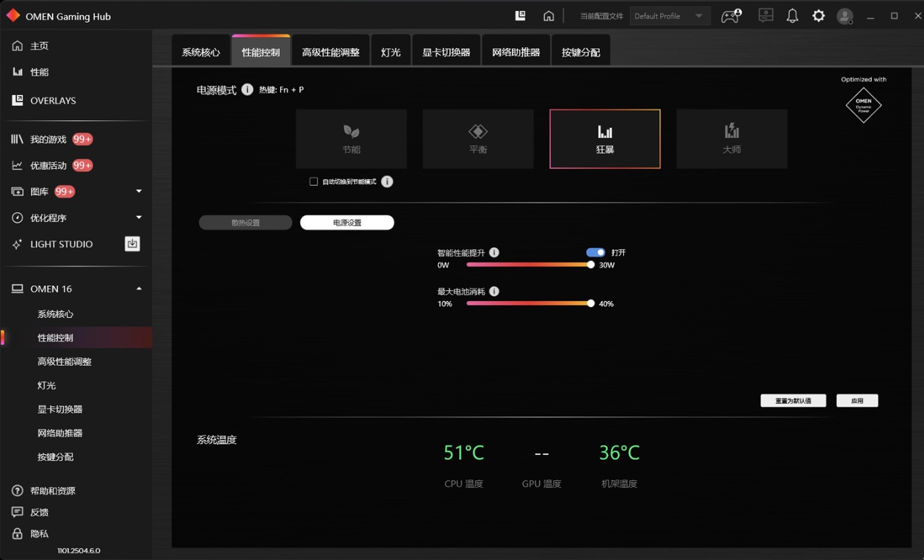Turn off the 智能性能提升 toggle

[x=596, y=252]
